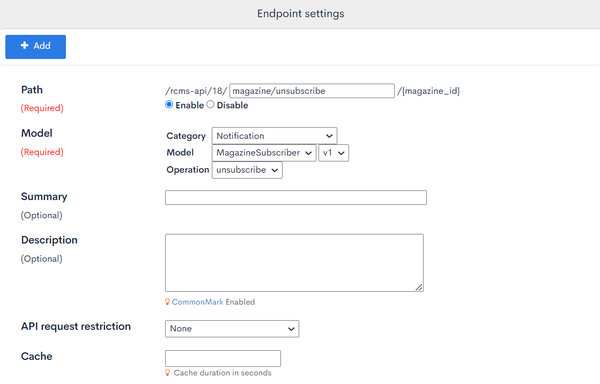Focus the Summary text field
The height and width of the screenshot is (384, 600).
(x=296, y=197)
